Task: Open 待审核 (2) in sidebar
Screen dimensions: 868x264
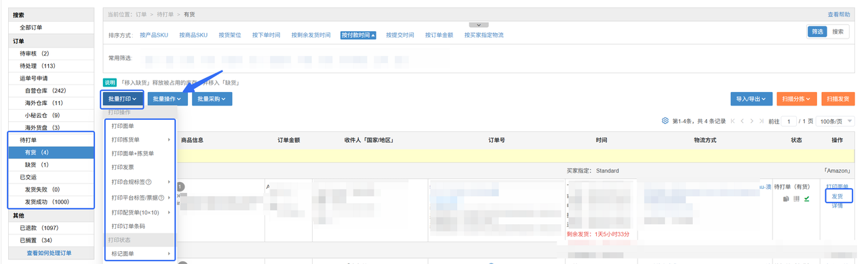Action: (x=52, y=53)
